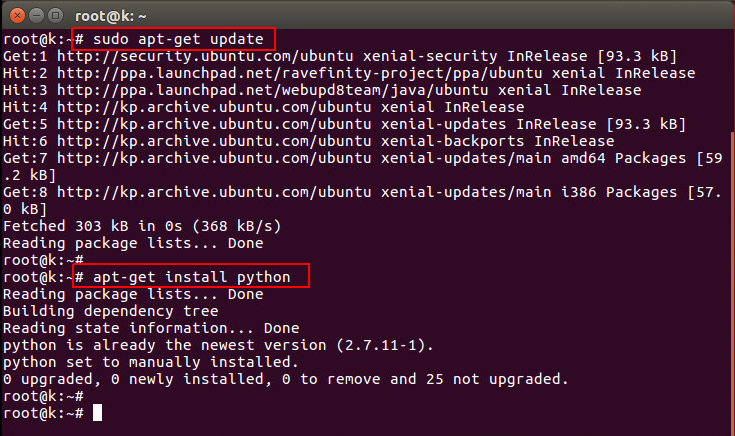The height and width of the screenshot is (436, 735).
Task: Click the root@k: ~ window title
Action: [x=111, y=16]
